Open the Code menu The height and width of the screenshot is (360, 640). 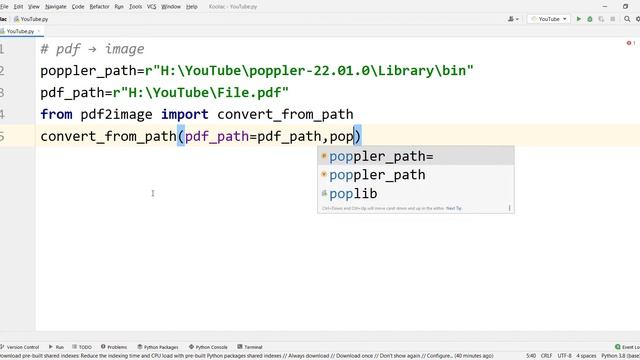[x=78, y=7]
